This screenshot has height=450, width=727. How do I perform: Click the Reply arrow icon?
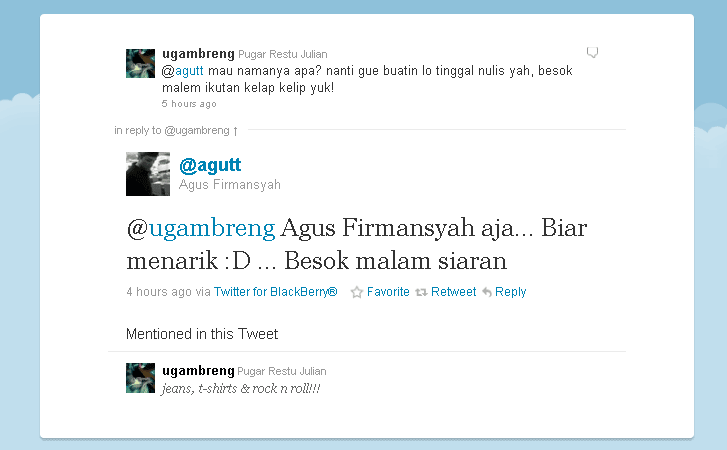(x=487, y=292)
